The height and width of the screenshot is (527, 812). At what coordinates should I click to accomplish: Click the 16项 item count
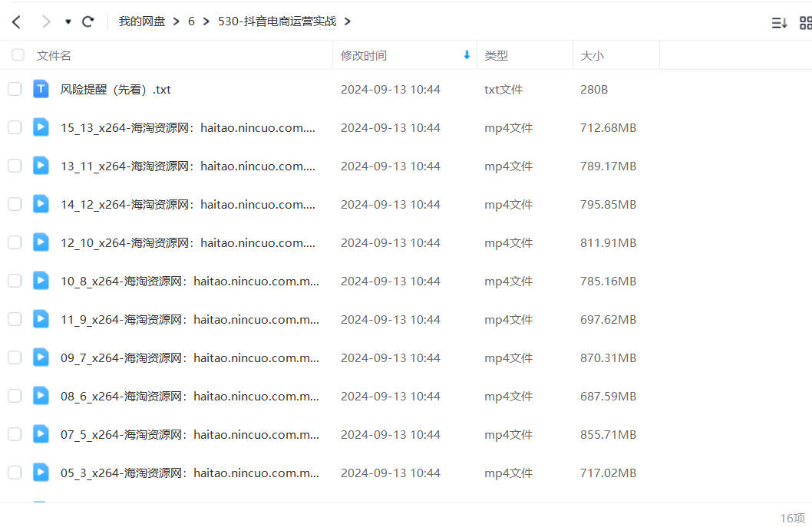(x=792, y=519)
